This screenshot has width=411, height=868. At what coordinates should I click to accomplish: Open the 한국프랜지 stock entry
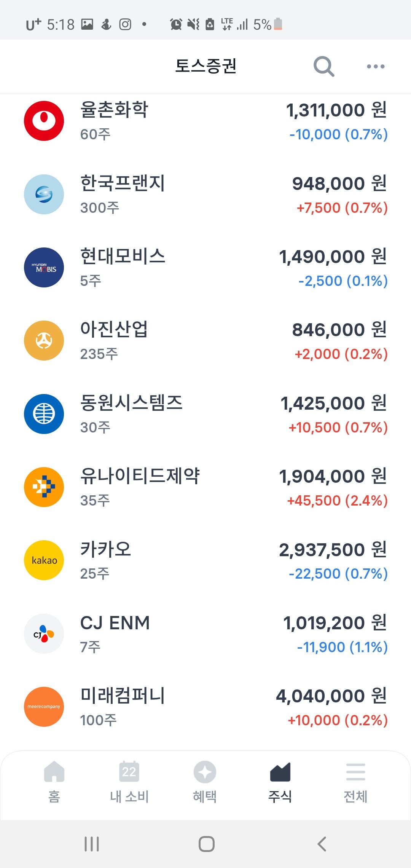click(x=205, y=194)
